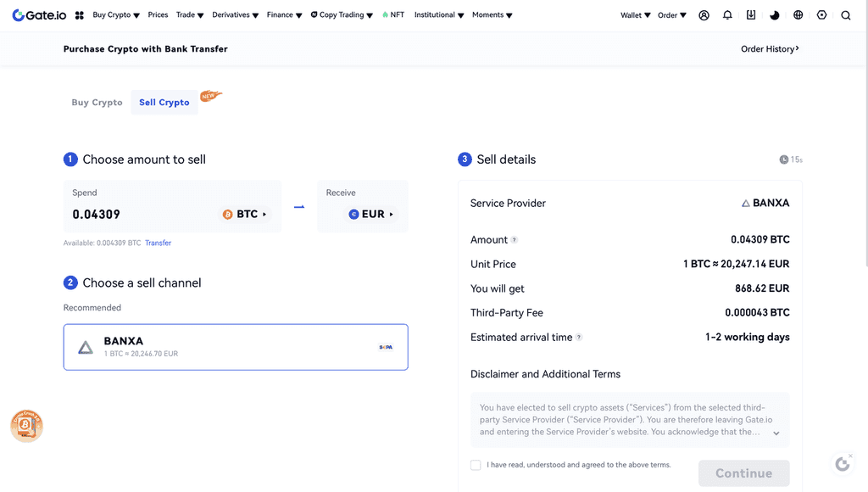Click the search magnifier icon
Viewport: 868px width, 492px height.
pos(846,15)
